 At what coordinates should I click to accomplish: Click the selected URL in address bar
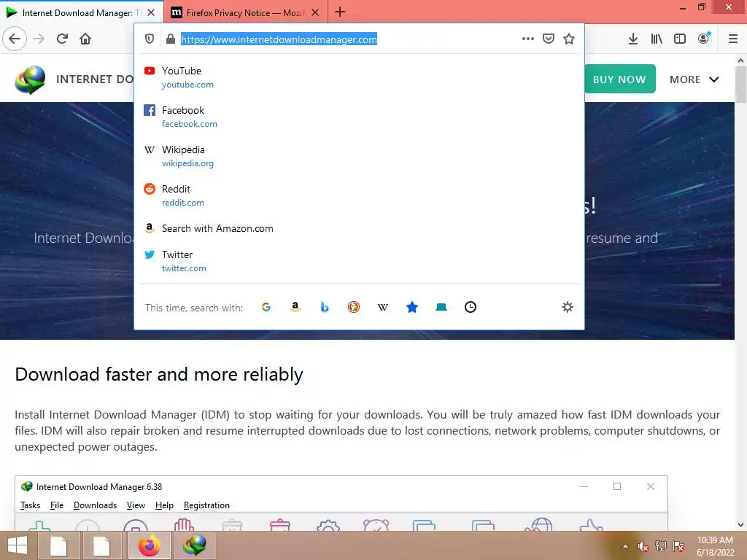coord(279,39)
